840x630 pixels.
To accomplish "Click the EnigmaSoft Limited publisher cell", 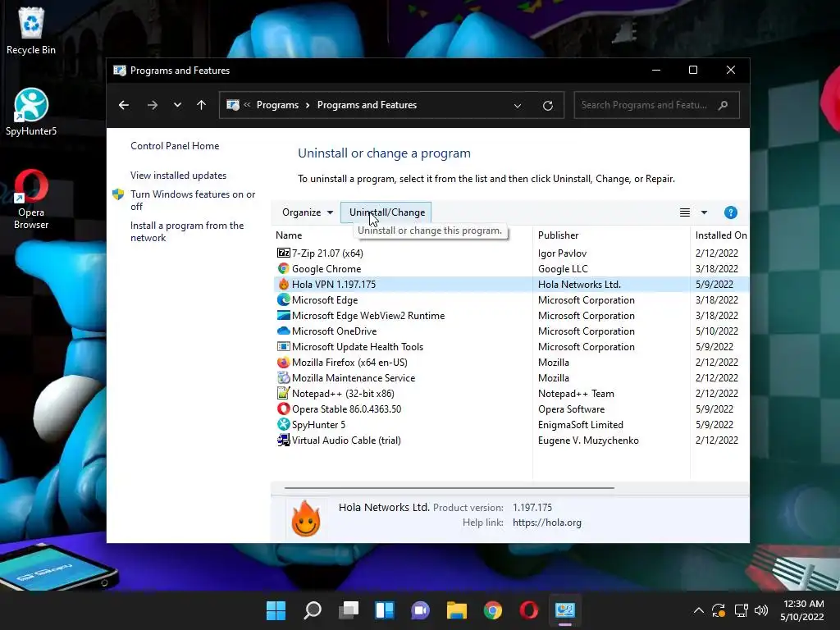I will [580, 424].
